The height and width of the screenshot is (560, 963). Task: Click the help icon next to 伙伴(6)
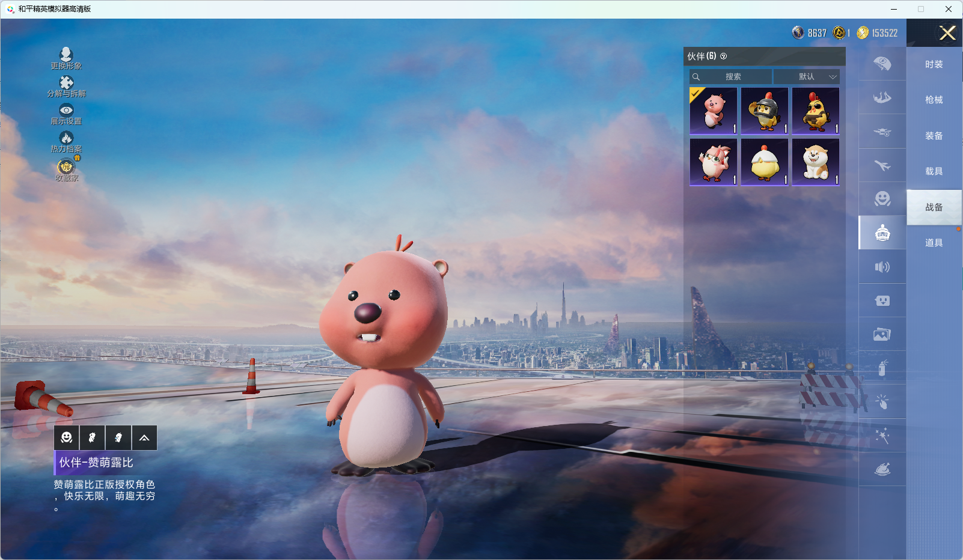[x=724, y=56]
